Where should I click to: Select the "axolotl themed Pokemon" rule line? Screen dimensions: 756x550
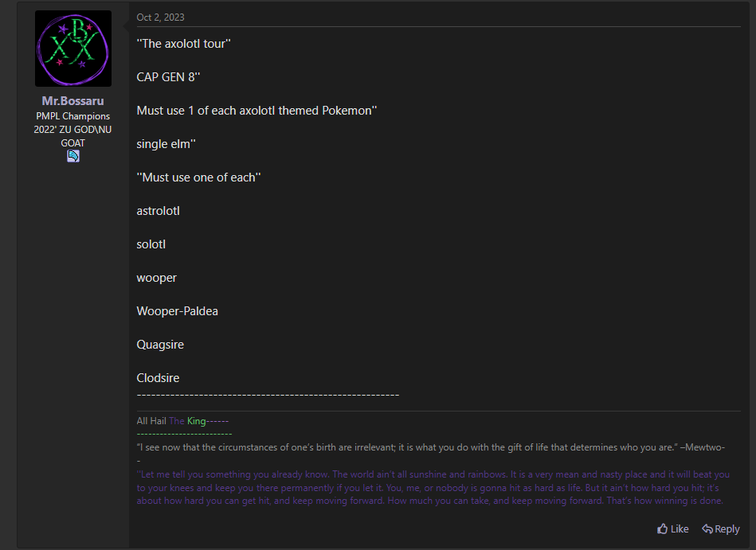click(257, 111)
